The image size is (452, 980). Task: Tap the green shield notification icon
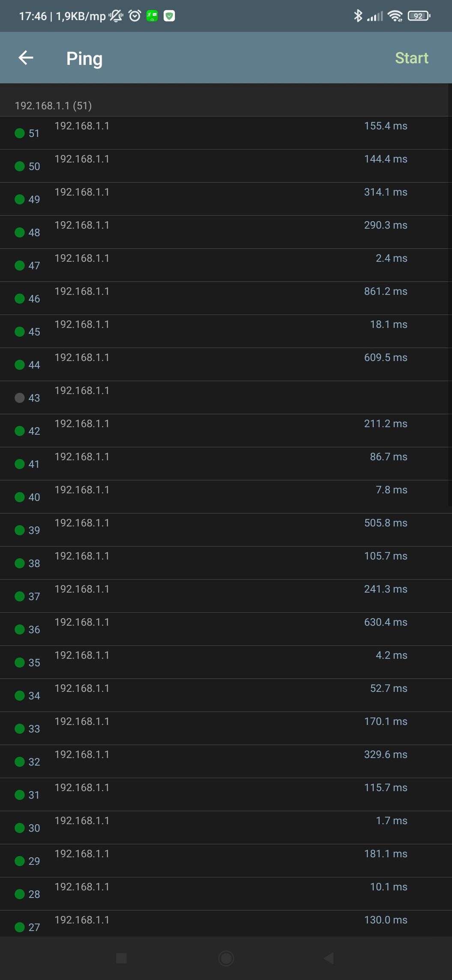(x=169, y=16)
